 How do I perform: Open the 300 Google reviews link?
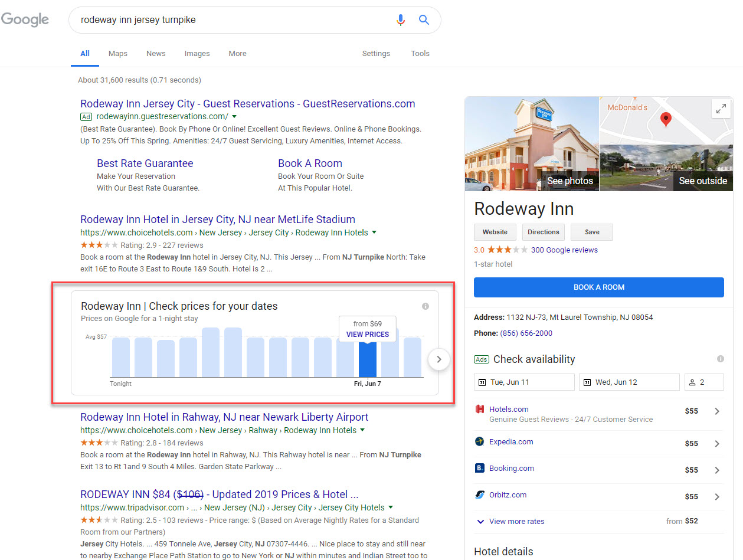[x=564, y=250]
